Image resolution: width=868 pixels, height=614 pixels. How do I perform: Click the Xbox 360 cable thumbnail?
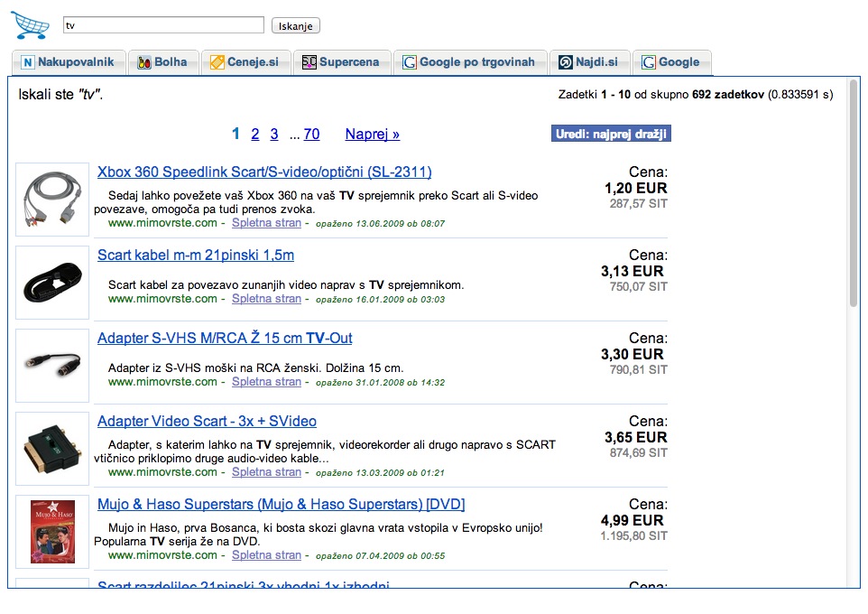click(52, 200)
